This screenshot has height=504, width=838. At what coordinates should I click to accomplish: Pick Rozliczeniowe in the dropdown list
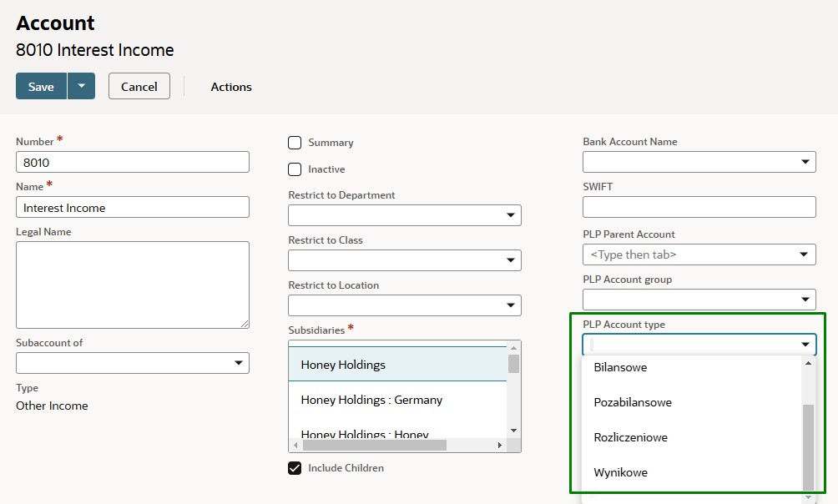tap(630, 437)
